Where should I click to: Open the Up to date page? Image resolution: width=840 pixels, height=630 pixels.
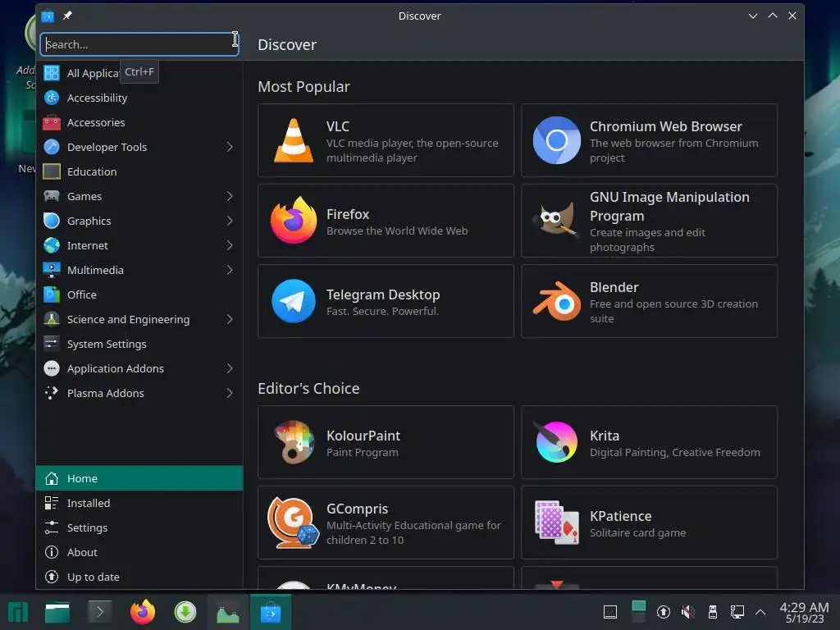pyautogui.click(x=139, y=577)
